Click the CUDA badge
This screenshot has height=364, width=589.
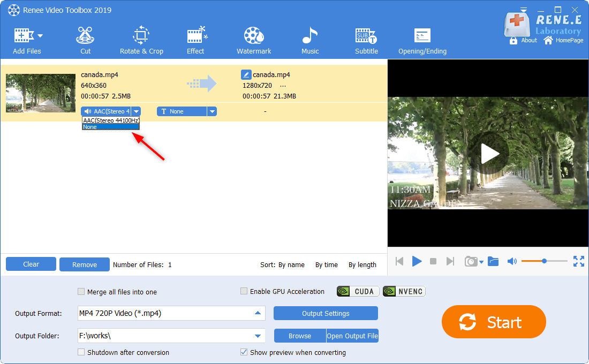(x=358, y=292)
